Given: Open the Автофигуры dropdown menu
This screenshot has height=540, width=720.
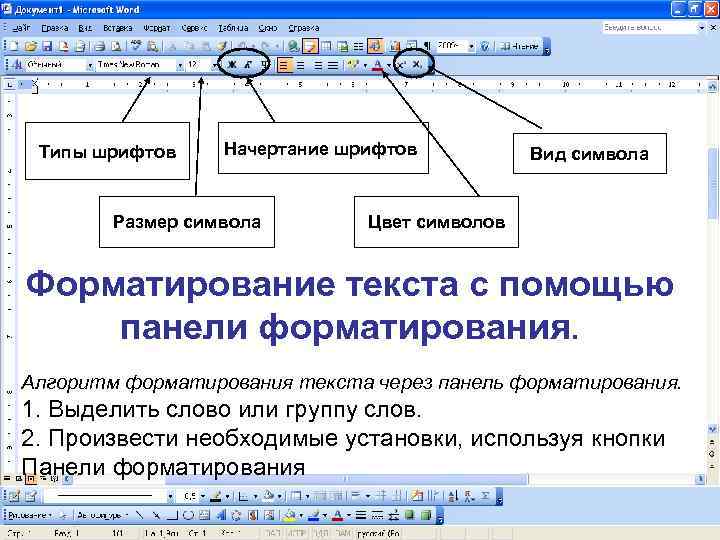Looking at the screenshot, I should (x=102, y=515).
